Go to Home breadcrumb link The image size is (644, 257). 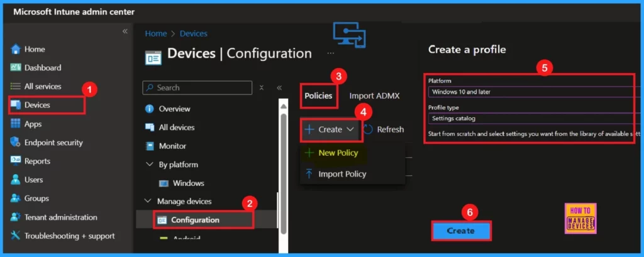tap(156, 34)
